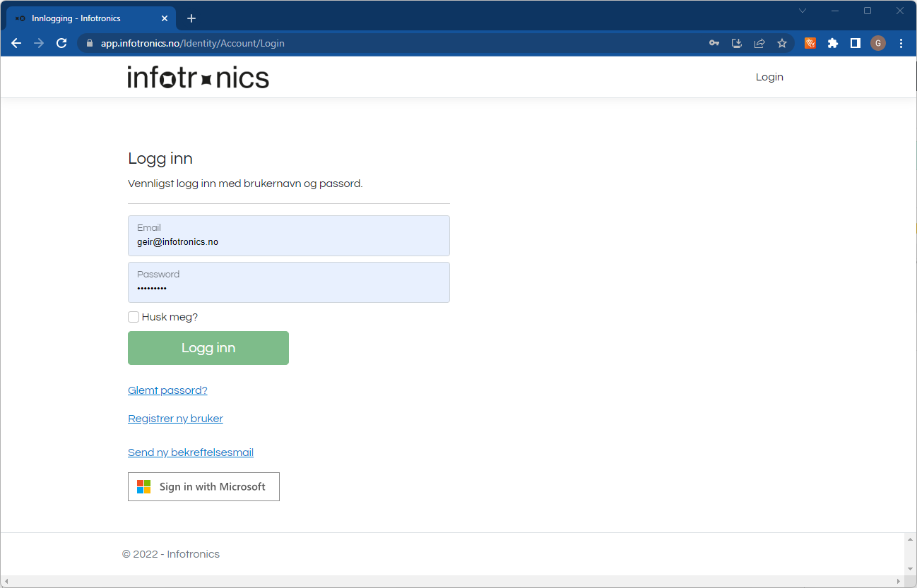This screenshot has width=917, height=588.
Task: Share this page using the share icon
Action: click(759, 43)
